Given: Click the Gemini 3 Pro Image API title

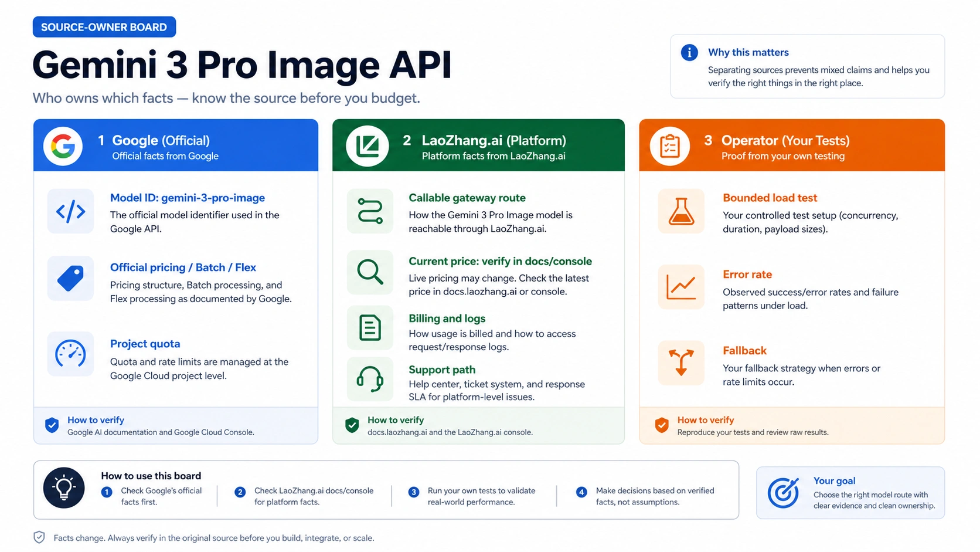Looking at the screenshot, I should [241, 65].
